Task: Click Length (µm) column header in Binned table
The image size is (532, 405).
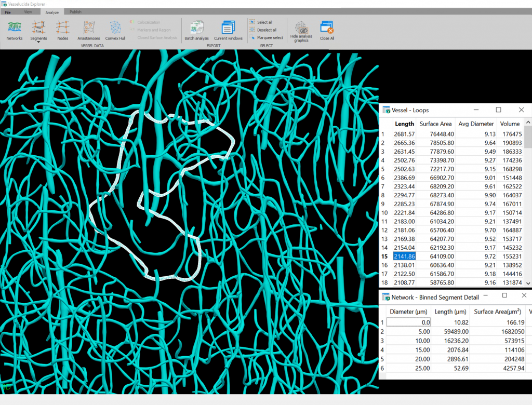Action: click(x=450, y=312)
